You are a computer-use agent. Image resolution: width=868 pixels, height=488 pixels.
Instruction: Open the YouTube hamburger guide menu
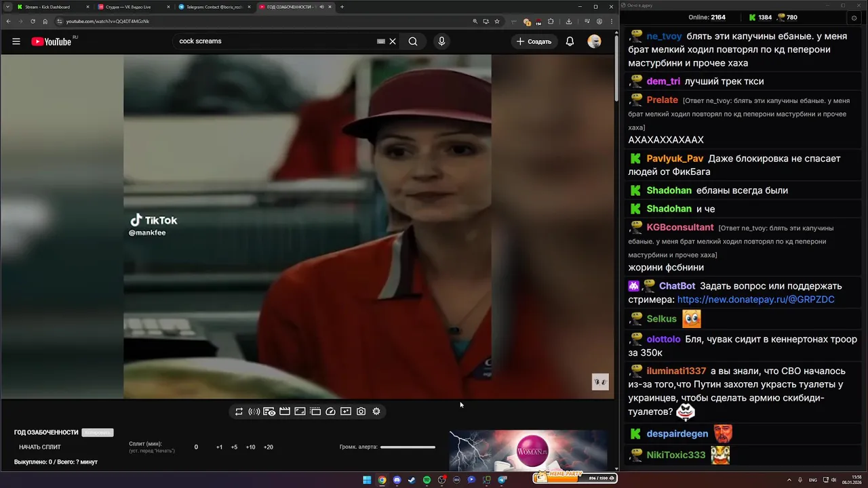point(16,41)
